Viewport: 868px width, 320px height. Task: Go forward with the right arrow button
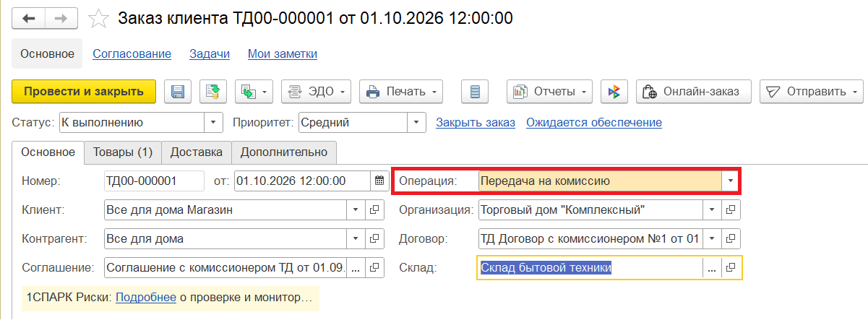[x=62, y=18]
